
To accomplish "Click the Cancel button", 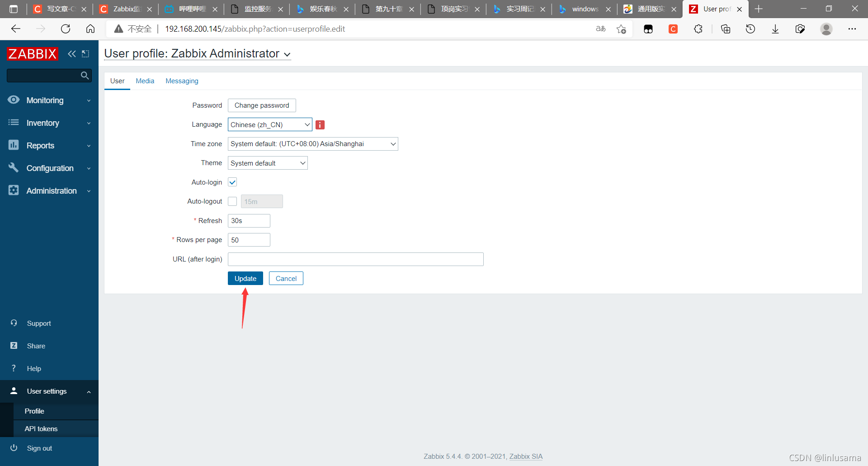I will coord(286,278).
